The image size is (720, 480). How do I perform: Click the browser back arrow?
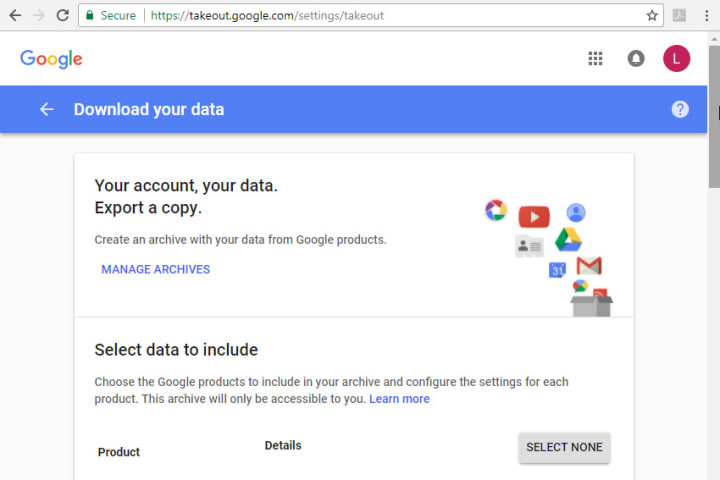[x=14, y=15]
